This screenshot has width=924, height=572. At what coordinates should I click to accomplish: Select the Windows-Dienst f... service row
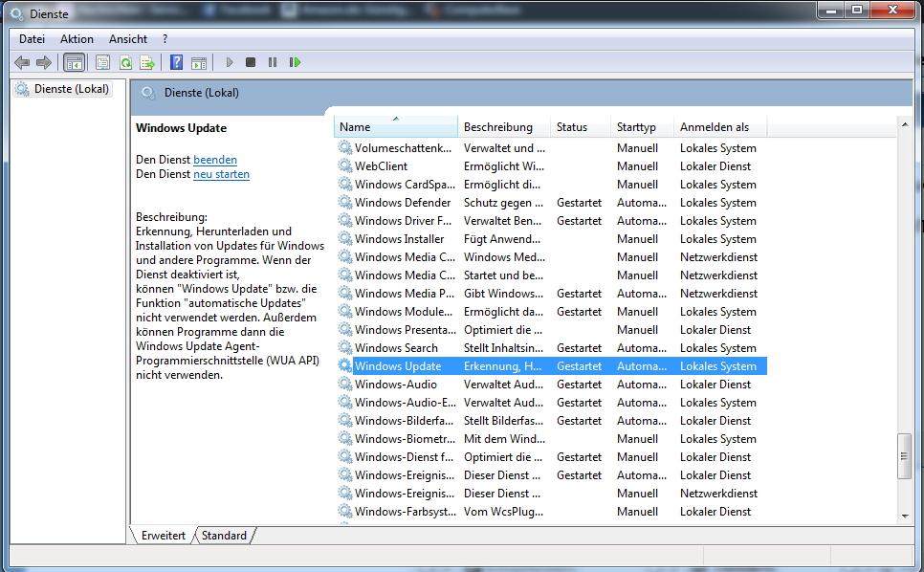tap(551, 456)
